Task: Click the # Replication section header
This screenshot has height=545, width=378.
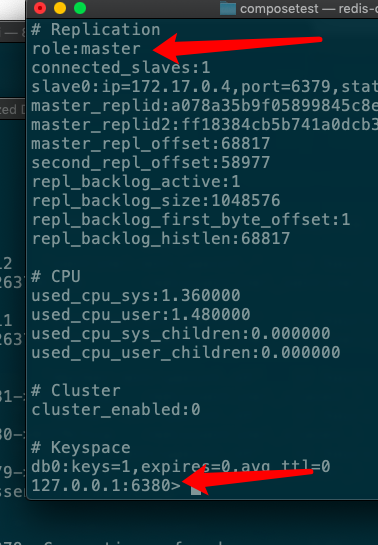Action: 96,30
